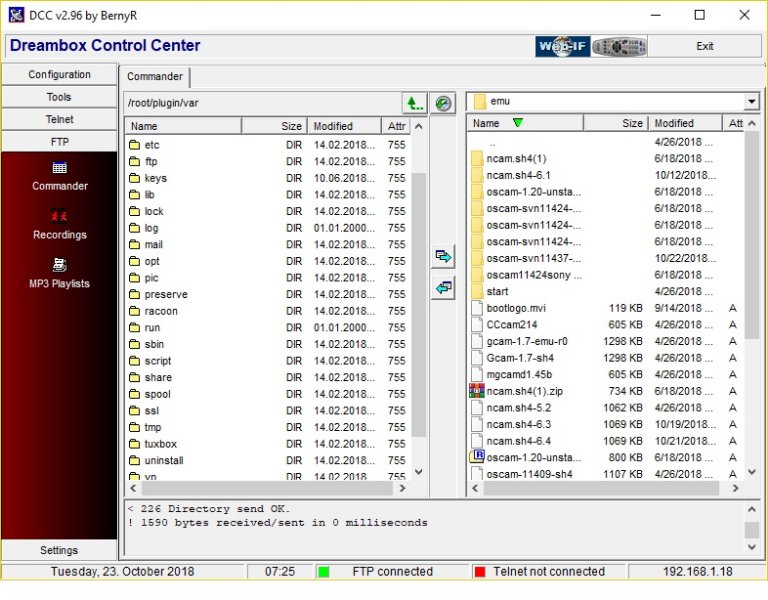Sort right pane by Size column
The height and width of the screenshot is (600, 768).
(616, 123)
